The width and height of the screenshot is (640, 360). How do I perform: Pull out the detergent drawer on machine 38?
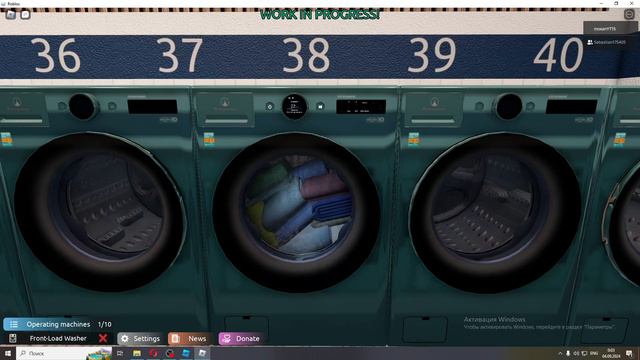click(x=225, y=110)
